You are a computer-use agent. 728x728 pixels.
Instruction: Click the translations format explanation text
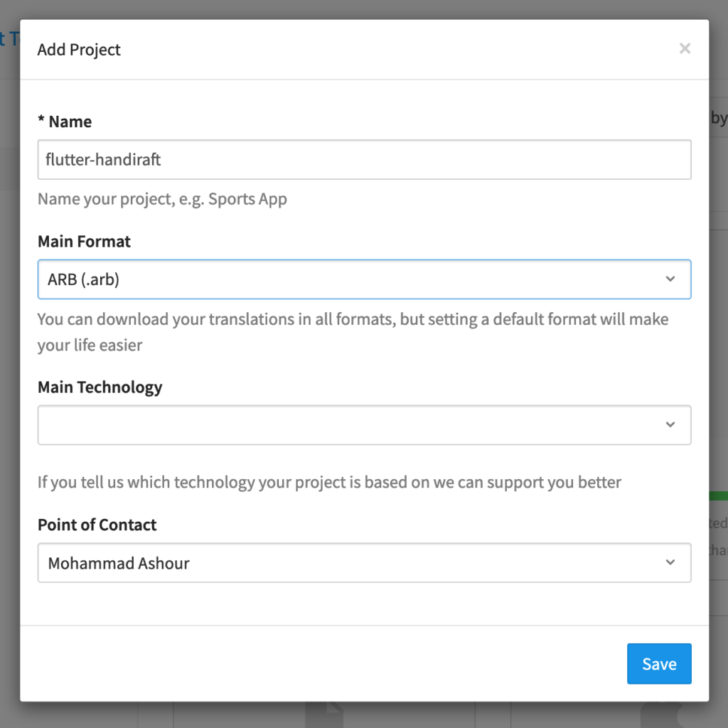coord(353,319)
